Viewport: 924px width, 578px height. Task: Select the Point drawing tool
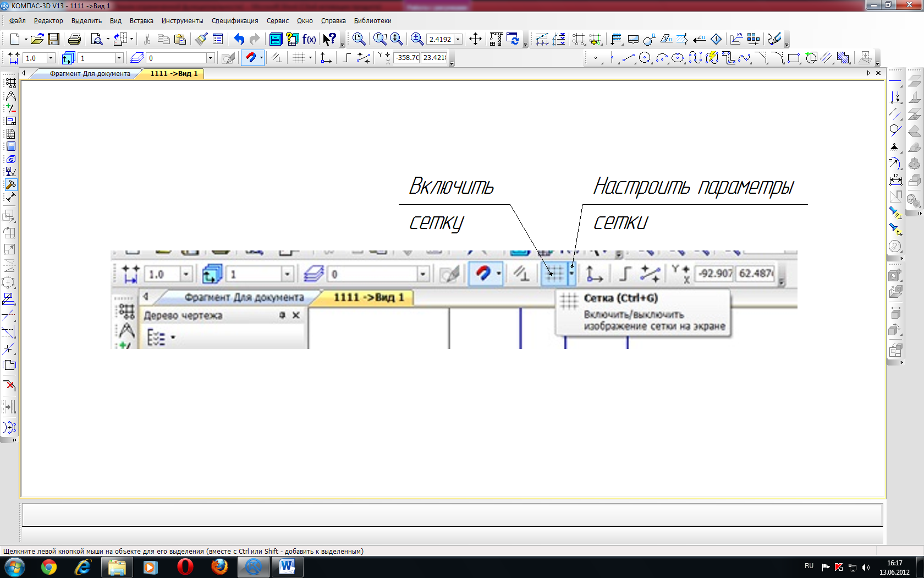tap(596, 57)
